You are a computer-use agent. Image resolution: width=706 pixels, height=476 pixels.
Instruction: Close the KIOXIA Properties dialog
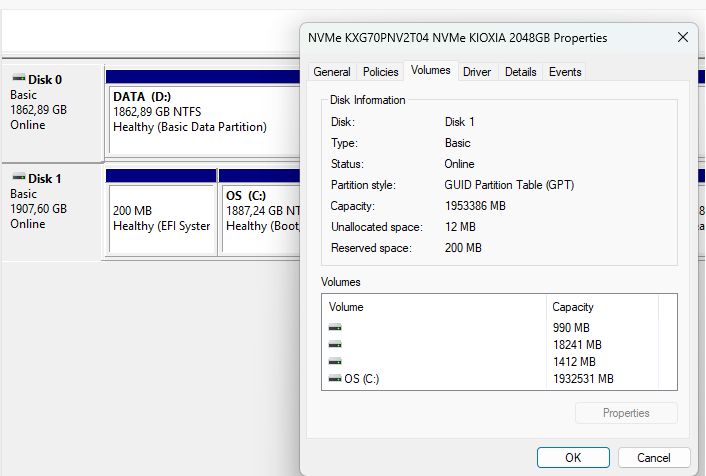tap(683, 37)
